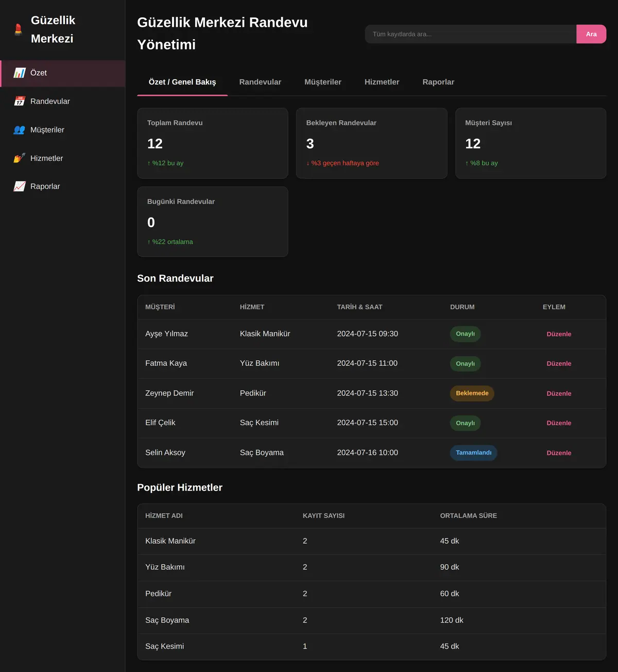Click the Özet bar chart icon
Viewport: 618px width, 672px height.
20,73
